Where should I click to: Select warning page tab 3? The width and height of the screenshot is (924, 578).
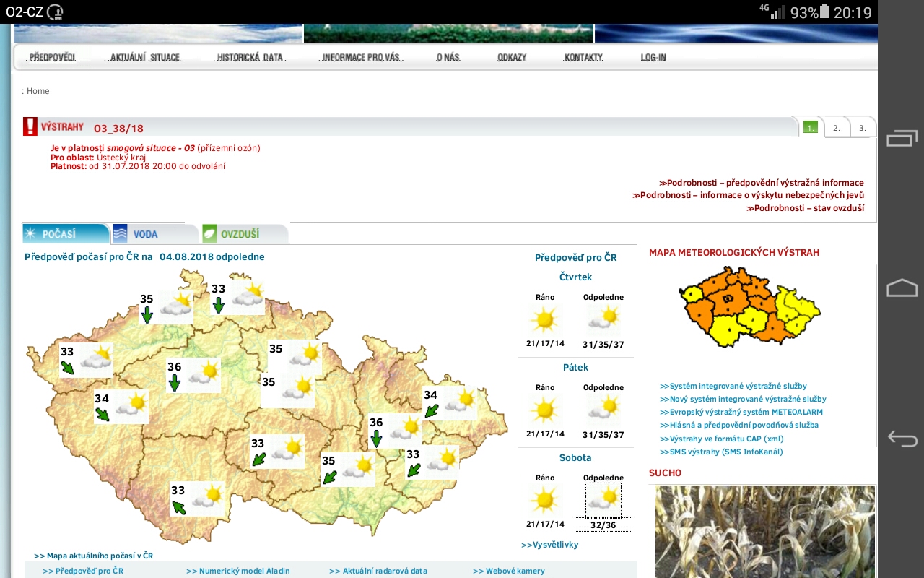click(862, 127)
